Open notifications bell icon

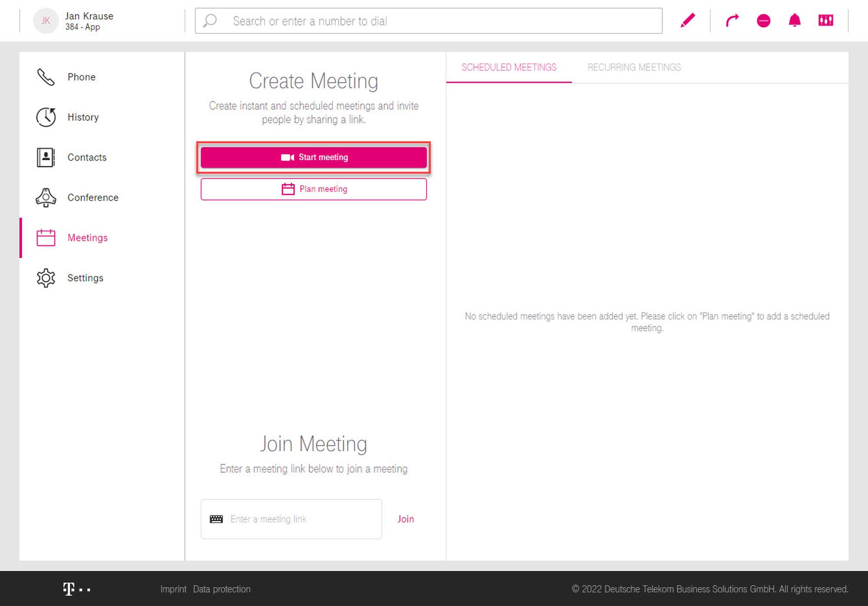[795, 20]
